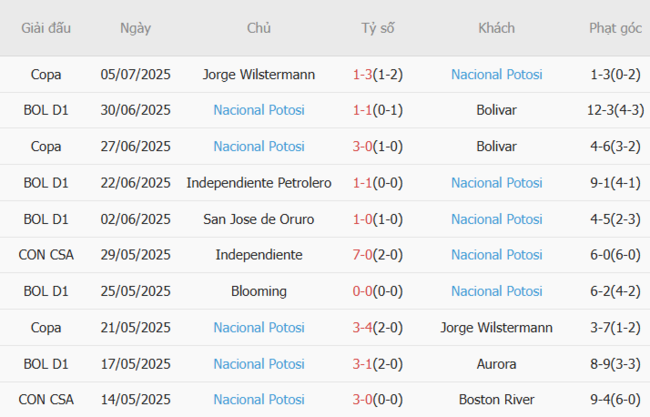Click the Giải đấu column header

tap(45, 28)
